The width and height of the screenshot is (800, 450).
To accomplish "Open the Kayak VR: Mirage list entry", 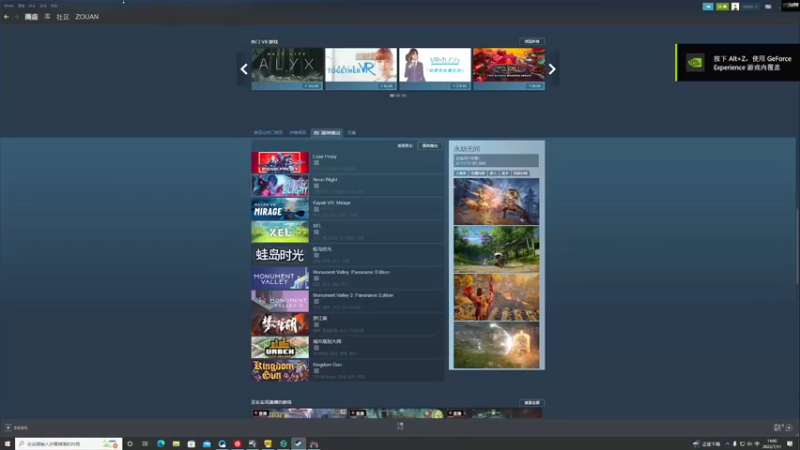I will [x=347, y=209].
